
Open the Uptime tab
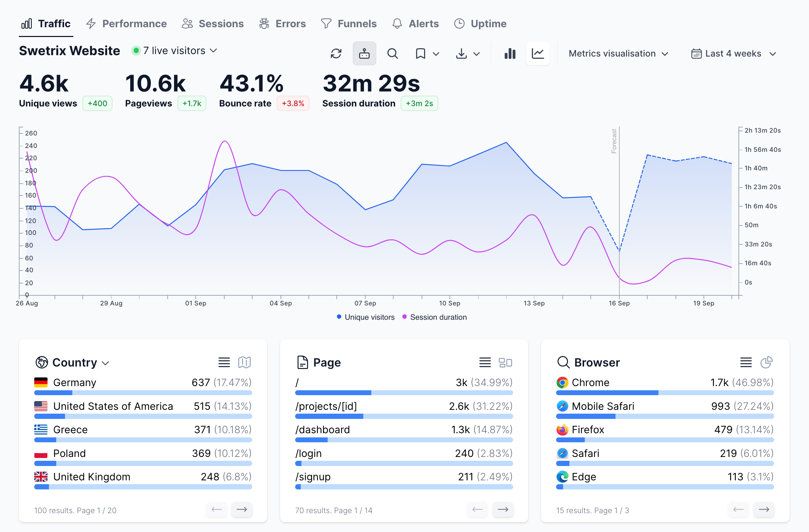click(x=480, y=24)
